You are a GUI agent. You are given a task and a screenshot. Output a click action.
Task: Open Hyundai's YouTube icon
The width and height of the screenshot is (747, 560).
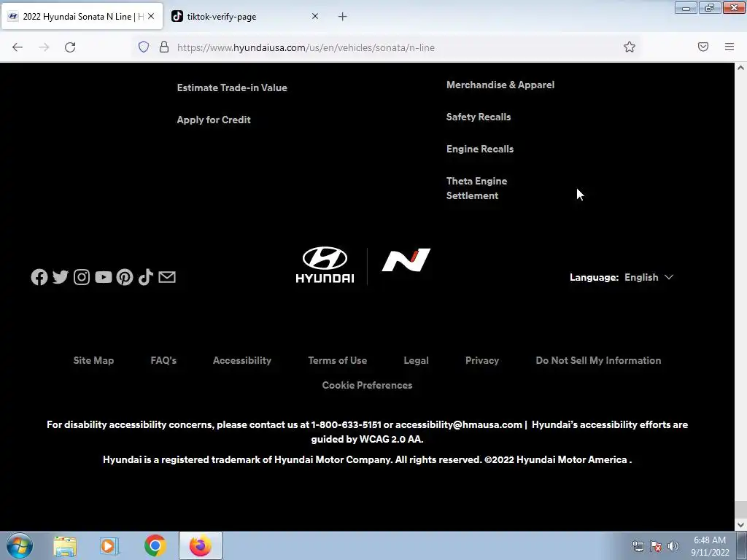[x=104, y=277]
